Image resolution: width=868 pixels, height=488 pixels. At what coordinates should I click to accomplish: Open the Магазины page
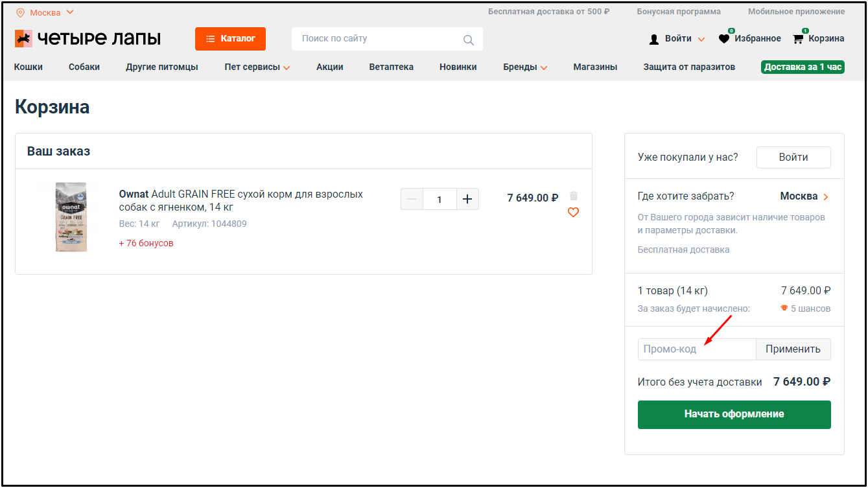[595, 67]
